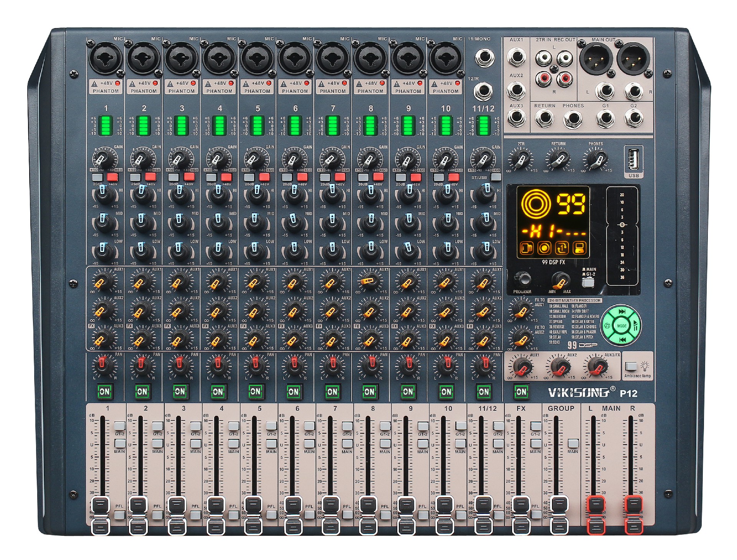Select the channel 6 red PAN knob
The height and width of the screenshot is (560, 737).
pyautogui.click(x=294, y=366)
